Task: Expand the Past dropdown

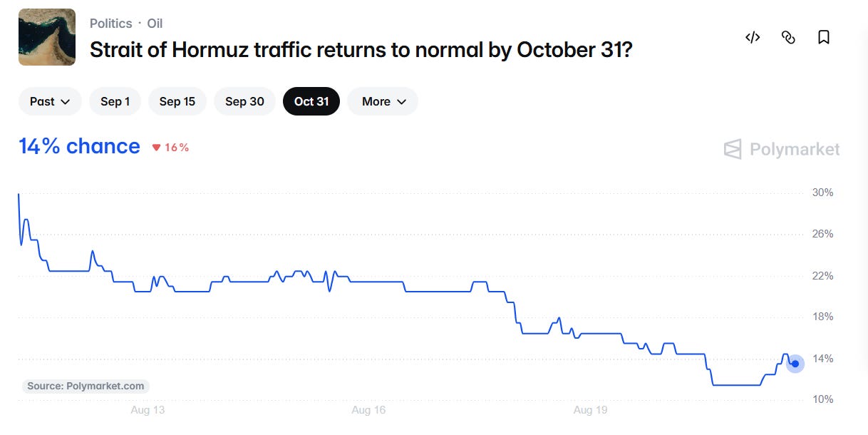Action: 50,101
